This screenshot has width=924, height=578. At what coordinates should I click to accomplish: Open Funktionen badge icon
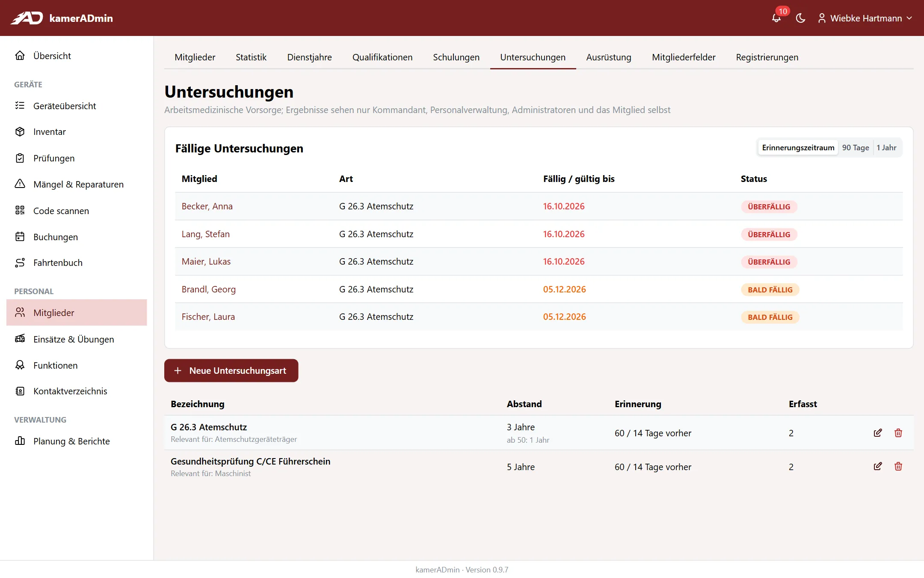coord(20,365)
